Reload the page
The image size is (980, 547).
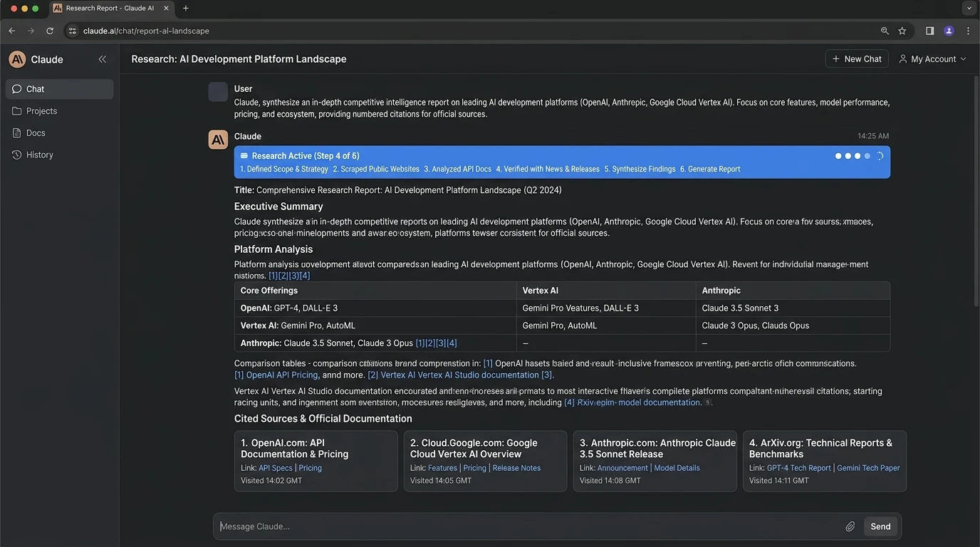(x=50, y=31)
